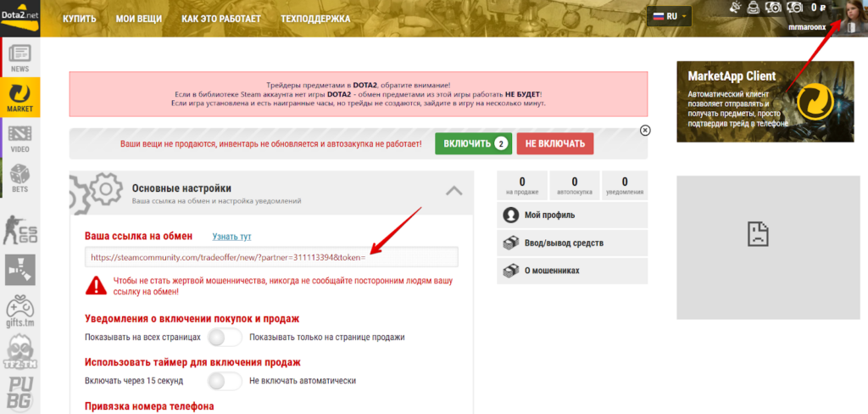Open the МОИ ВЕЩИ menu item
This screenshot has width=868, height=414.
pos(138,19)
